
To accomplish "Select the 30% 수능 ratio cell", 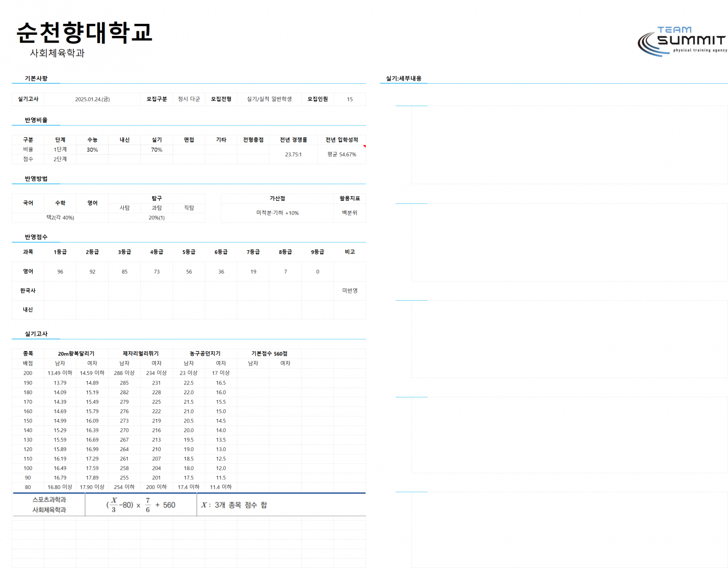I will pos(92,150).
